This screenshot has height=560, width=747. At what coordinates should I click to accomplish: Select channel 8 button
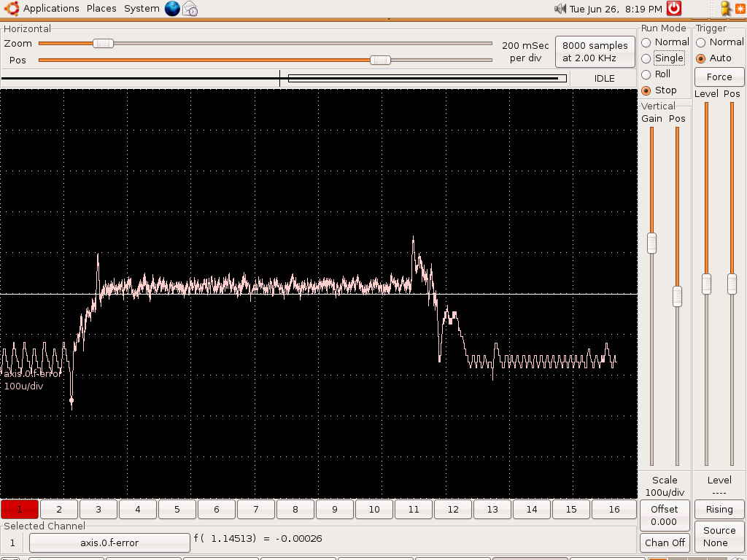pyautogui.click(x=295, y=509)
